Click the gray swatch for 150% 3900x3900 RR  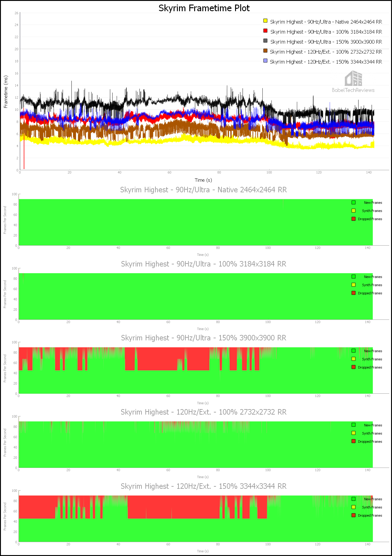coord(265,41)
